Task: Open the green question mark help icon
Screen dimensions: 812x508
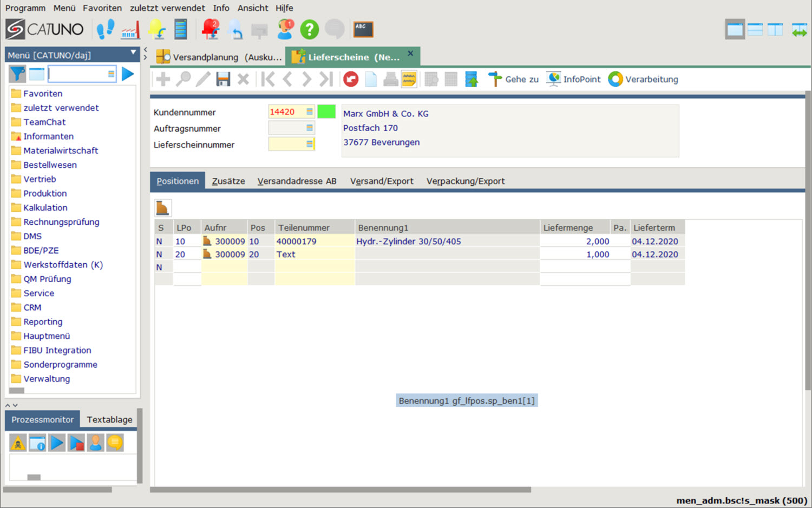Action: coord(310,29)
